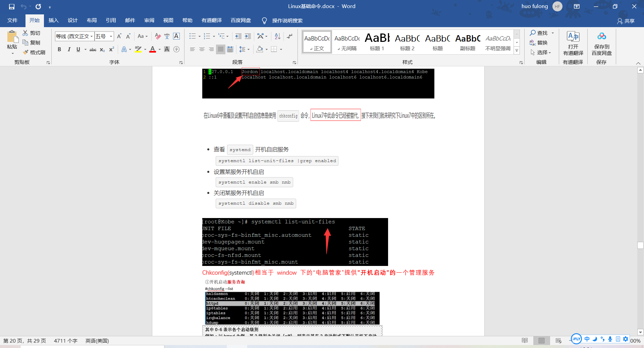The image size is (644, 348).
Task: Click the Copy (复制) button
Action: (x=32, y=43)
